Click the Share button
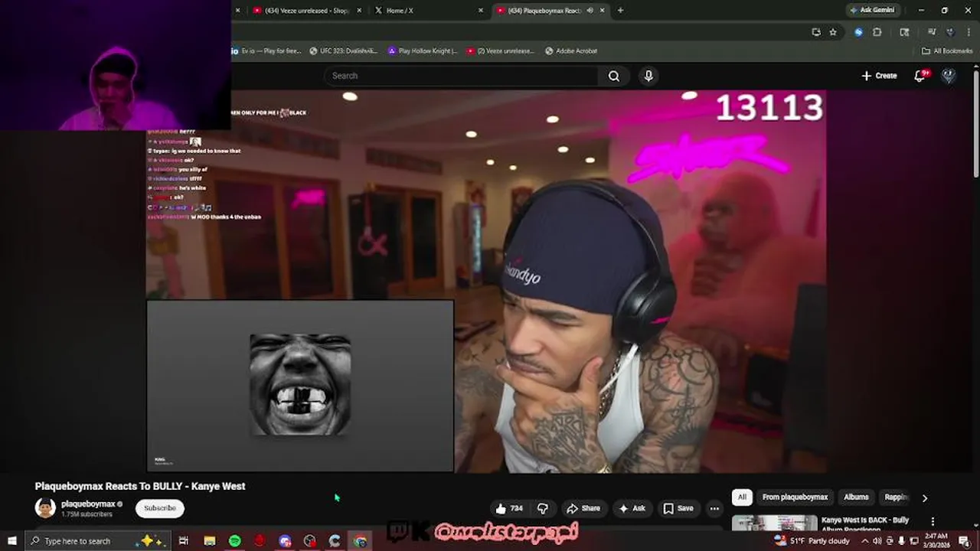This screenshot has height=551, width=980. (x=583, y=508)
